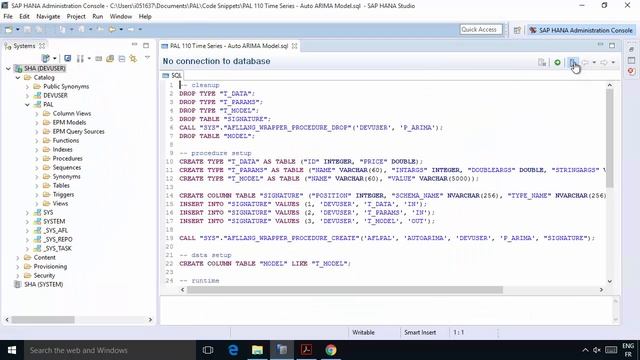
Task: Open the Add System dropdown arrow
Action: pyautogui.click(x=55, y=59)
